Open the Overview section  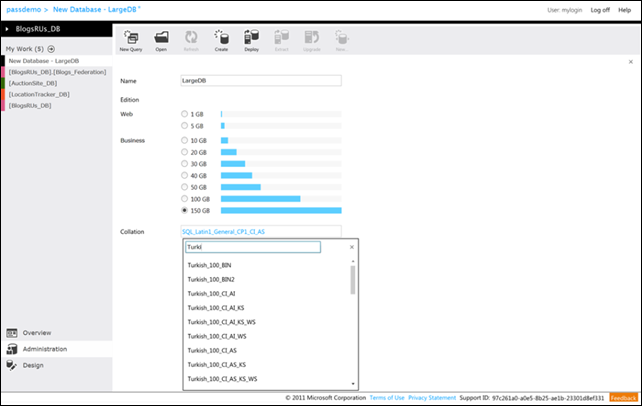pyautogui.click(x=57, y=333)
